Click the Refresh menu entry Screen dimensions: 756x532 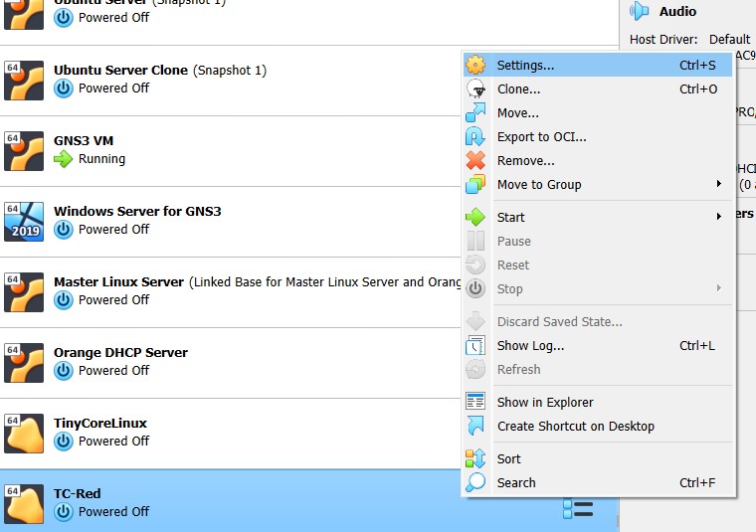[598, 370]
